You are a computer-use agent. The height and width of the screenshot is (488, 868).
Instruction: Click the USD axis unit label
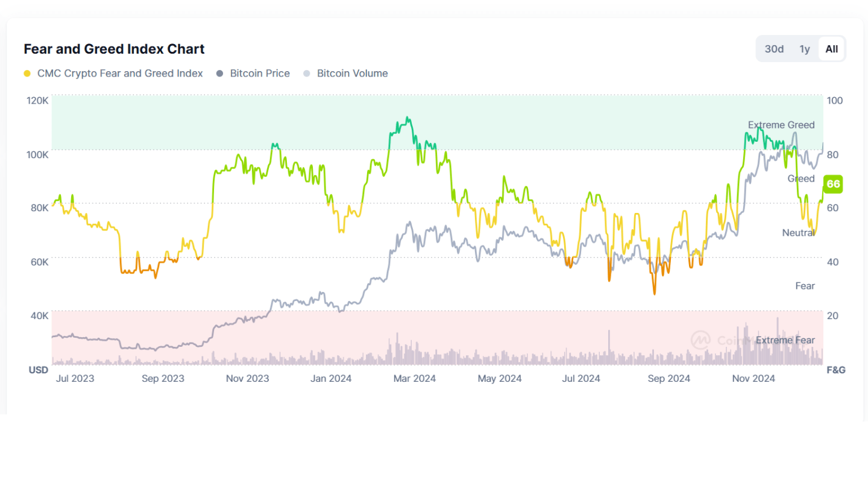click(x=39, y=370)
